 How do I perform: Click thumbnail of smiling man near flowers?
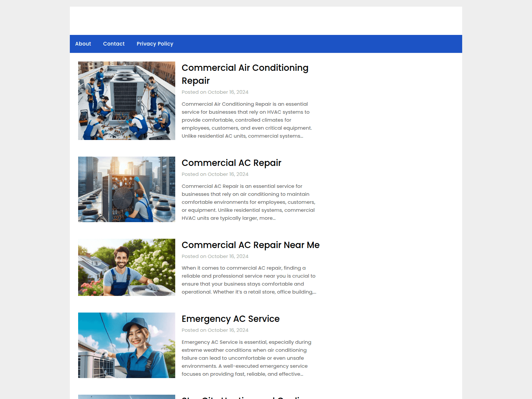[x=127, y=267]
